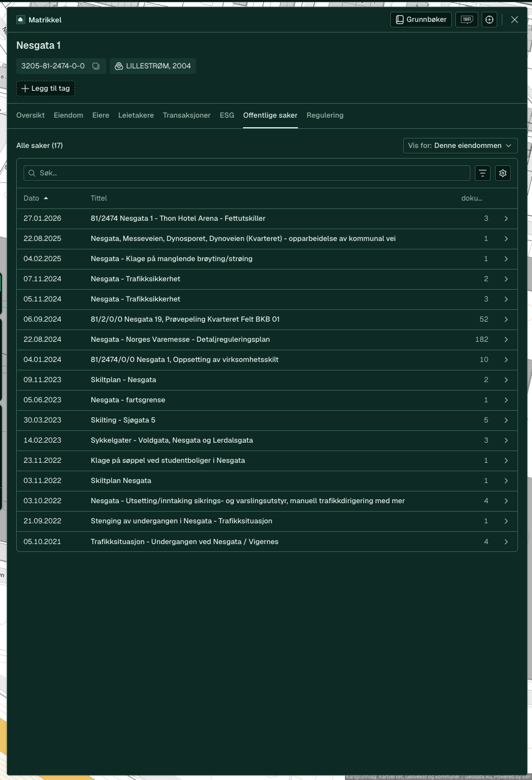Viewport: 532px width, 780px height.
Task: Click the doku... column header
Action: pyautogui.click(x=472, y=198)
